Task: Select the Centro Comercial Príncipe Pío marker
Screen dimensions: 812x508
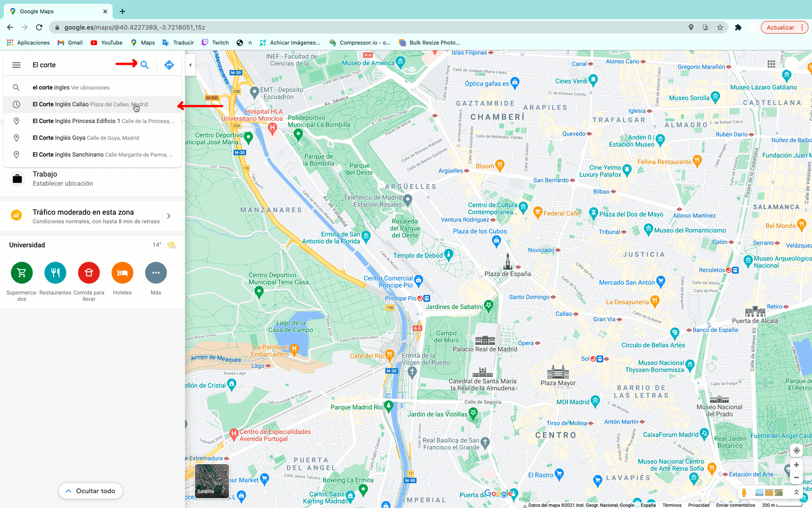Action: [x=418, y=281]
